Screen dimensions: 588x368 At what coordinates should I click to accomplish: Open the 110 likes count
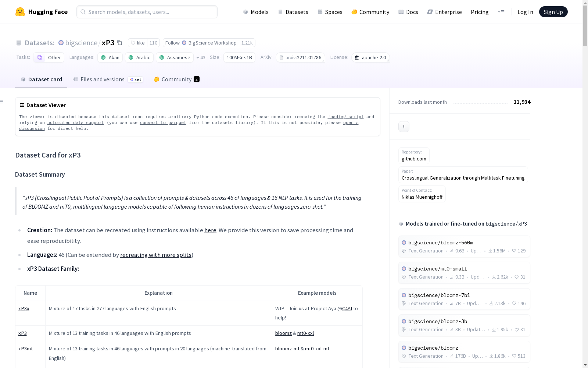pos(153,43)
